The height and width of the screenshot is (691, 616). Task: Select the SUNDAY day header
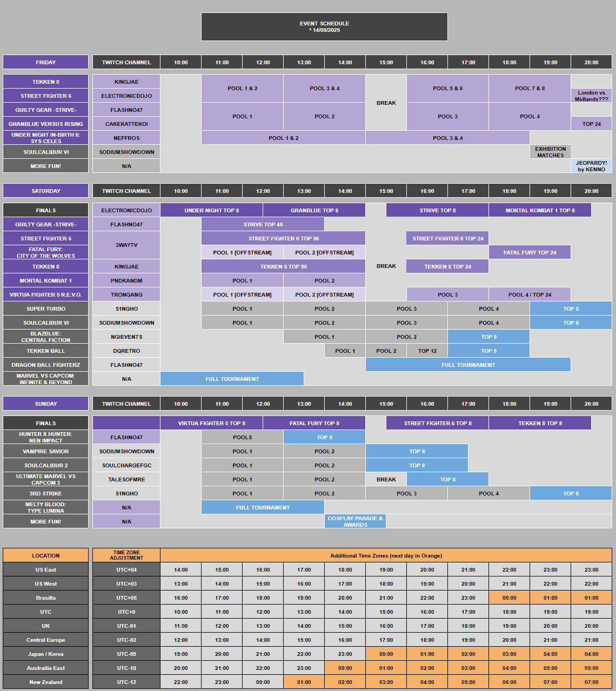click(46, 404)
